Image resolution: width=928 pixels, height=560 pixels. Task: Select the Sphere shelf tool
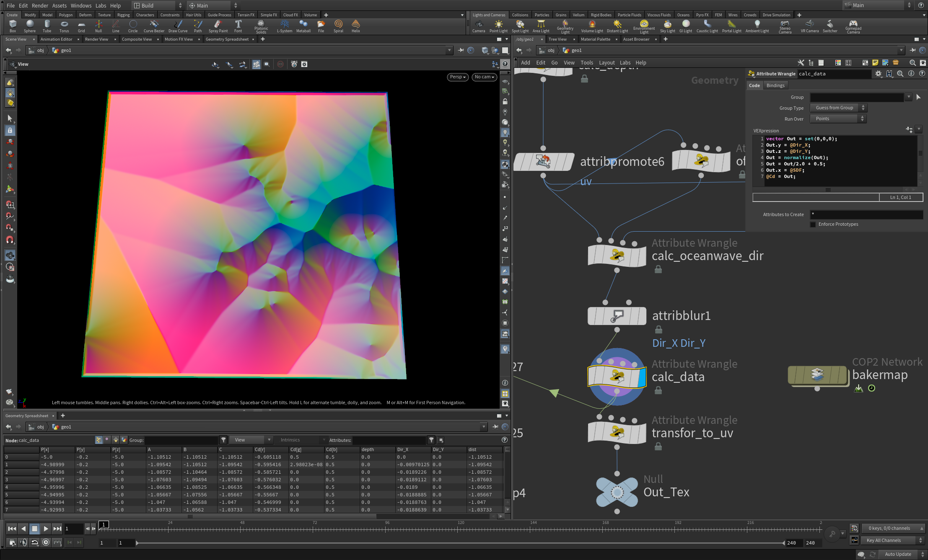coord(30,26)
